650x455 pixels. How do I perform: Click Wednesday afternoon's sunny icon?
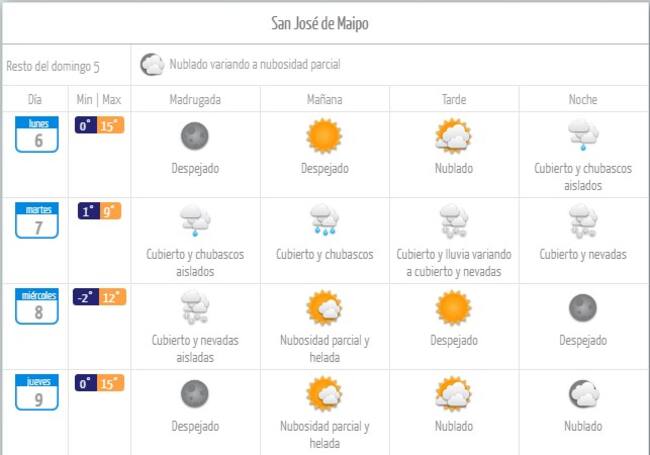coord(453,307)
